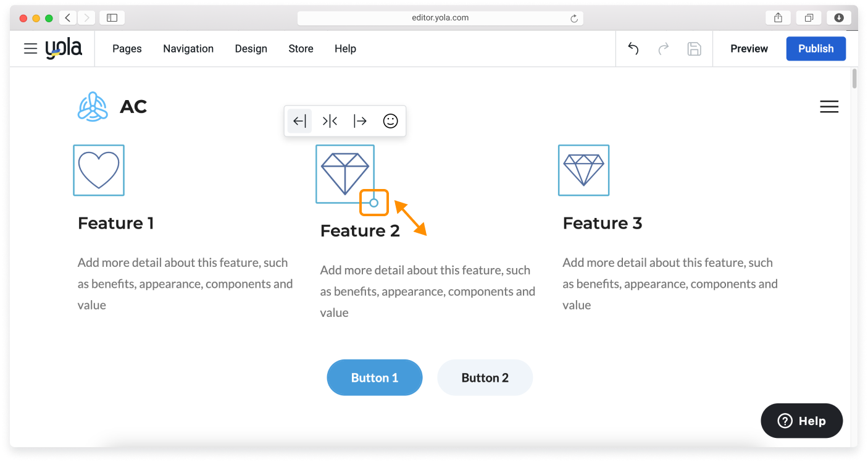This screenshot has height=462, width=868.
Task: Click the align left icon in floating toolbar
Action: point(299,121)
